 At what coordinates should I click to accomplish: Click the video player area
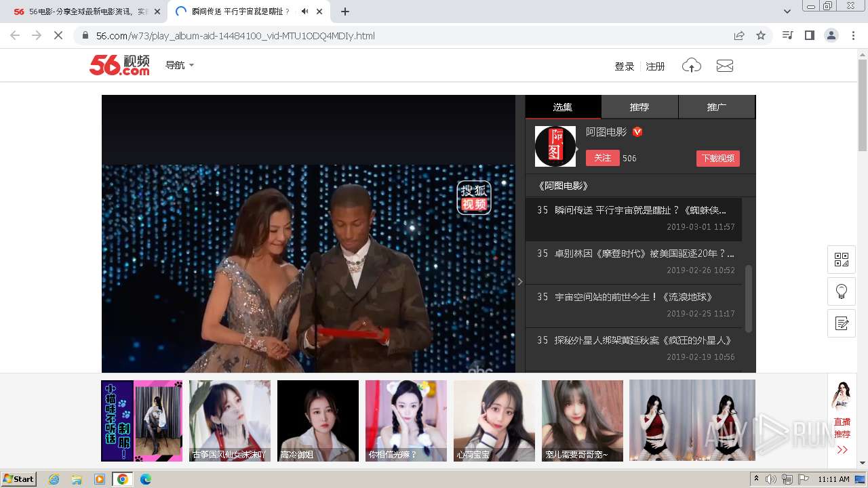[x=309, y=234]
